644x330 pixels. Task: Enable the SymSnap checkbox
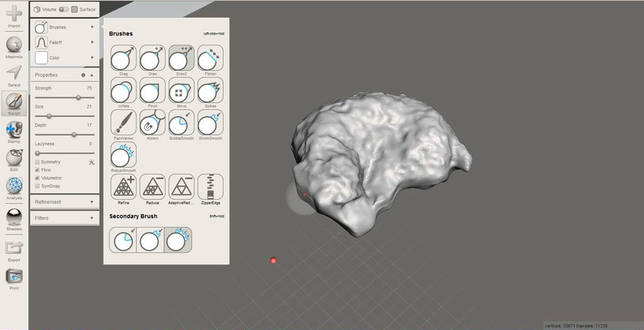coord(37,186)
